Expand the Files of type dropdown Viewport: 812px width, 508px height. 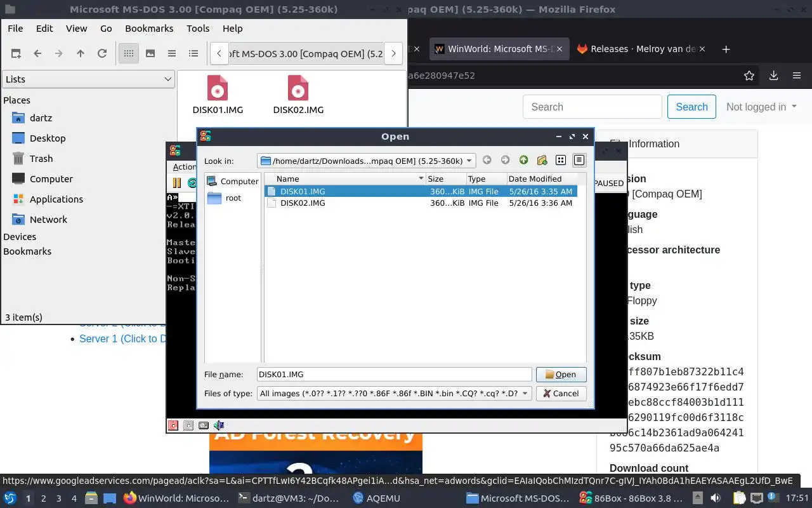pyautogui.click(x=395, y=394)
